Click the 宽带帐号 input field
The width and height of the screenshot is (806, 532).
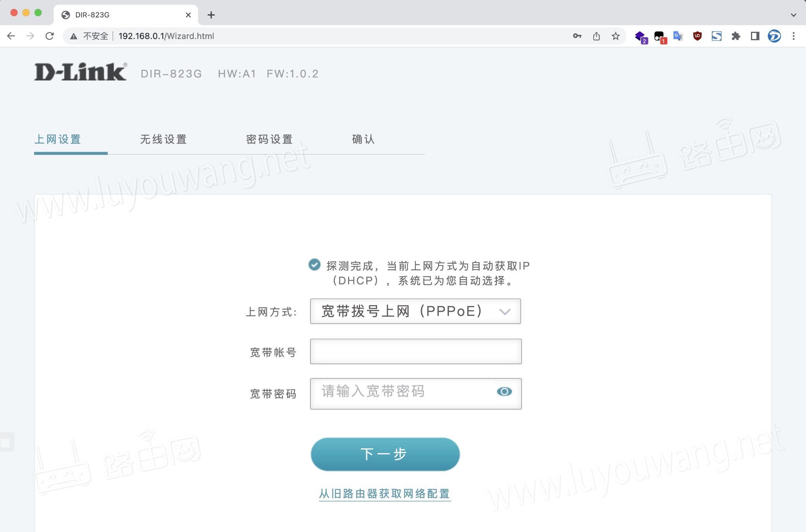(x=415, y=351)
